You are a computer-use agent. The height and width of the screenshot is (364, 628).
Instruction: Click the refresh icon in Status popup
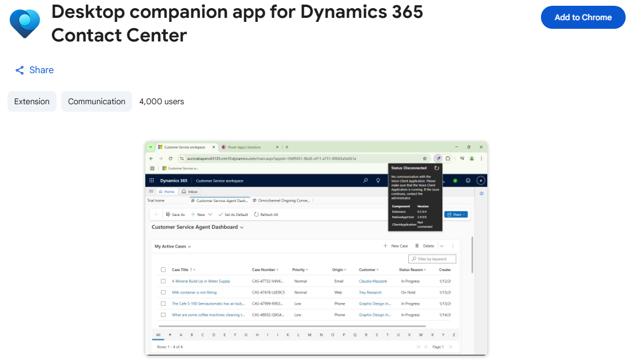pos(437,168)
